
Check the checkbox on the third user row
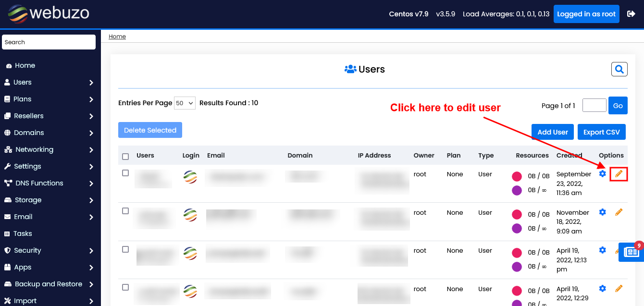125,249
